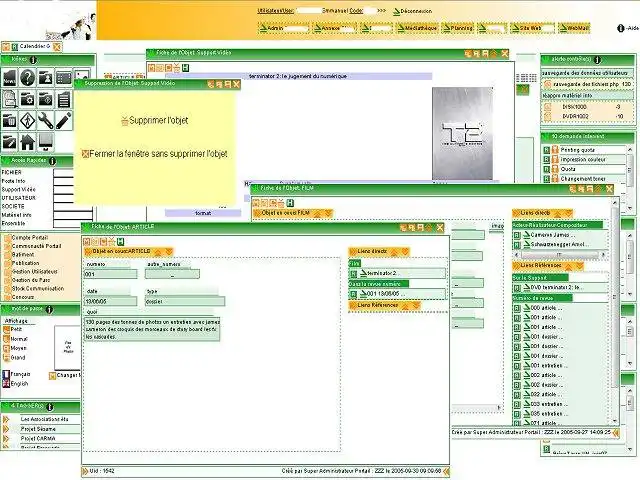This screenshot has height=480, width=640.
Task: Expand Objet en cours FILM section
Action: (x=328, y=213)
